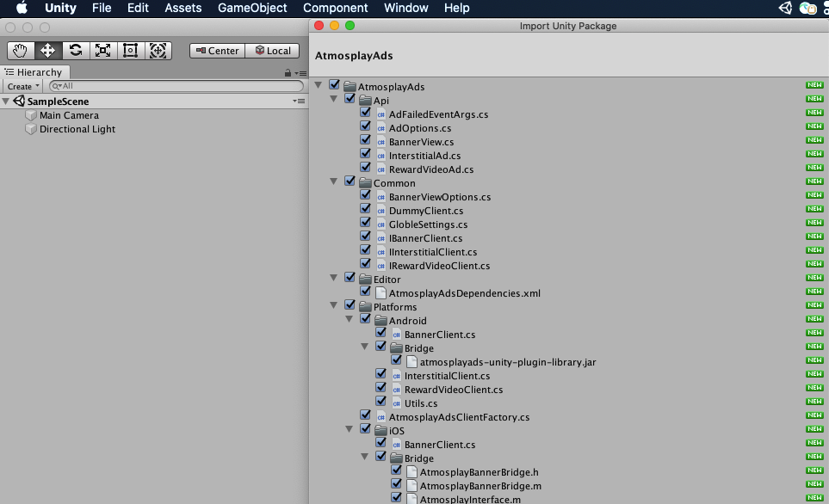This screenshot has width=829, height=504.
Task: Uncheck DummyClient.cs checkbox
Action: [365, 208]
